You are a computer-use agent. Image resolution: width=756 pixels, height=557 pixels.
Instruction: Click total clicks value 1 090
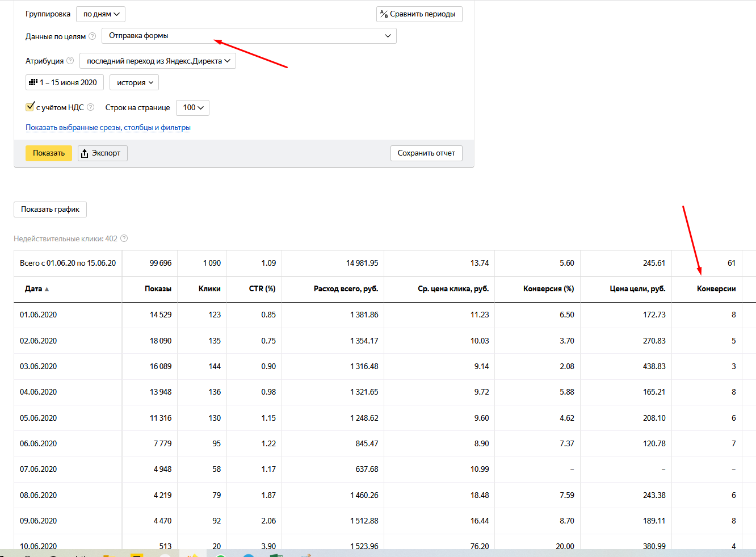coord(212,263)
